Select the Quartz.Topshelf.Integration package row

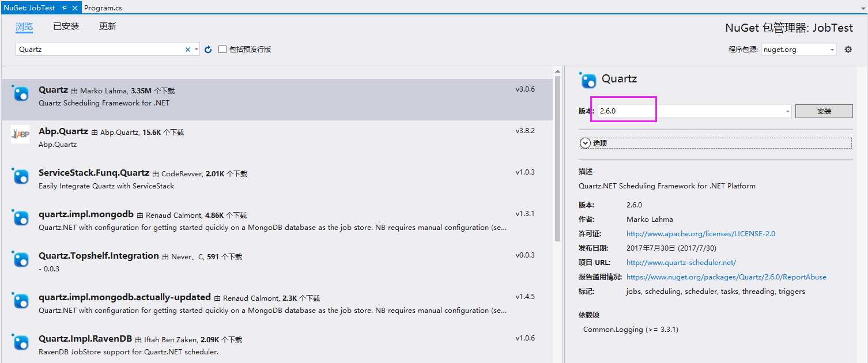coord(277,266)
